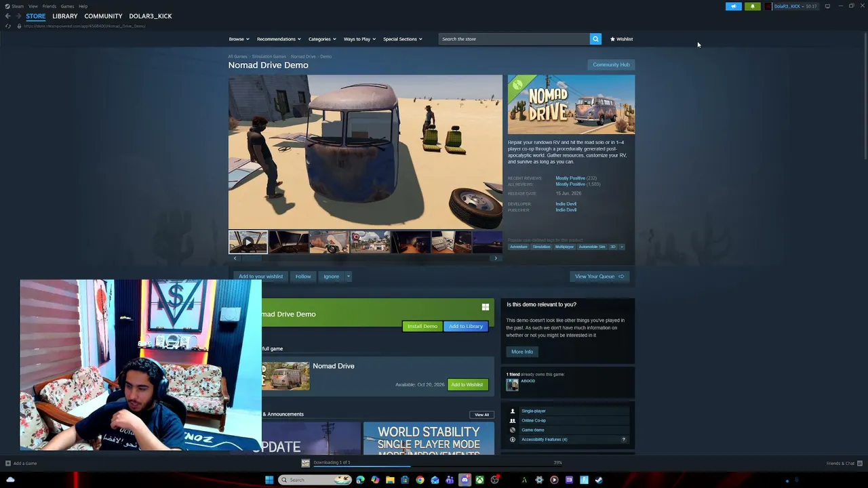This screenshot has width=868, height=488.
Task: Click the Search the store field
Action: (514, 39)
